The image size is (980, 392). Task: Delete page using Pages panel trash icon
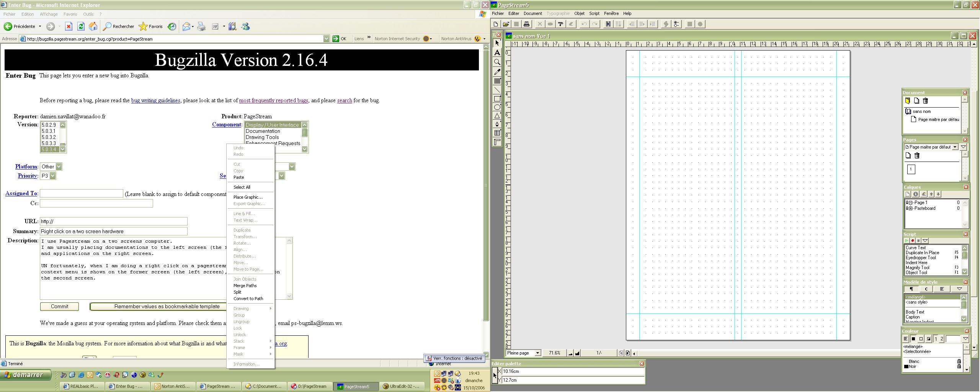coord(917,156)
